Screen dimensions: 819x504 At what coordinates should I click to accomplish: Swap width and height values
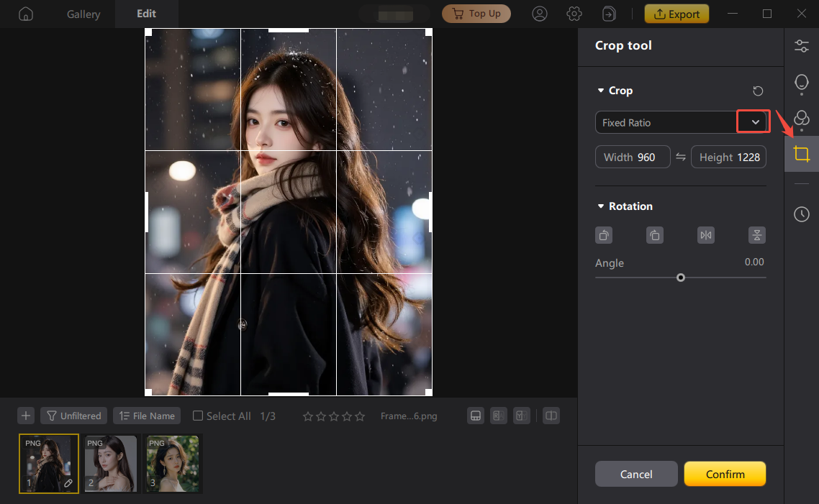[680, 157]
